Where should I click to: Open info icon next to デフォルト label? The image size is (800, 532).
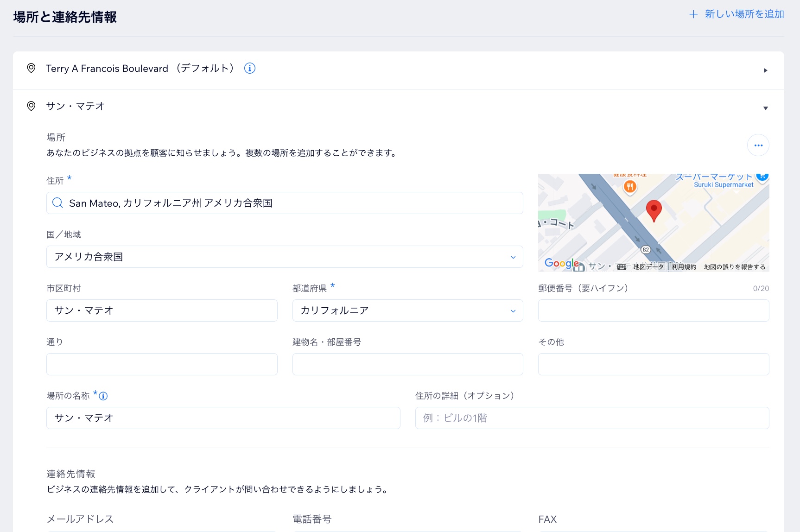pos(250,68)
